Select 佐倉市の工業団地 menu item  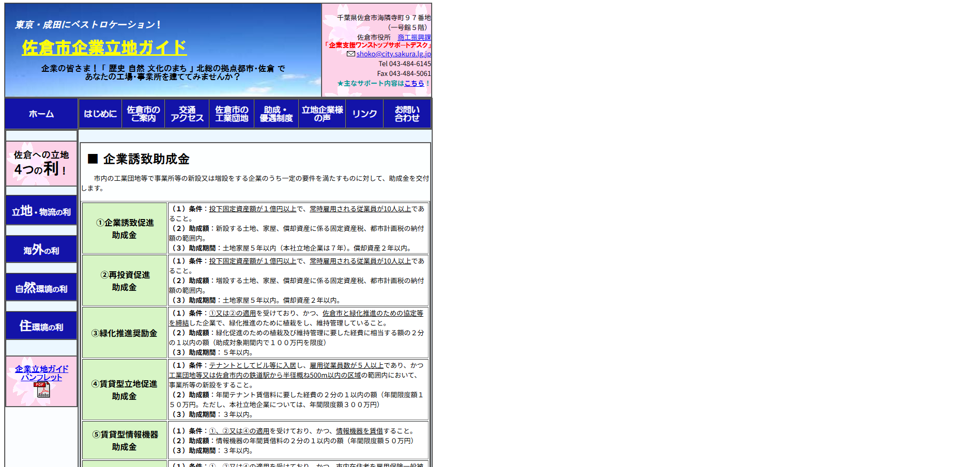(232, 114)
